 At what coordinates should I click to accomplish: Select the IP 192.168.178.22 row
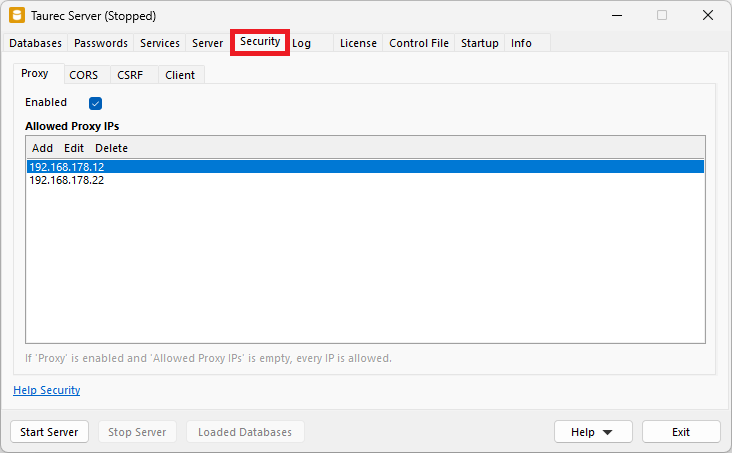[365, 180]
